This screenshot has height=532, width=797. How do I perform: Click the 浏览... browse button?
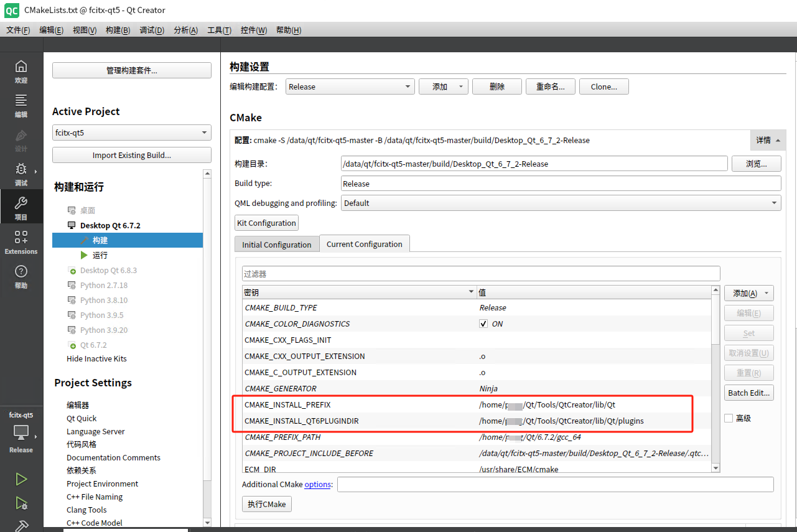(757, 164)
